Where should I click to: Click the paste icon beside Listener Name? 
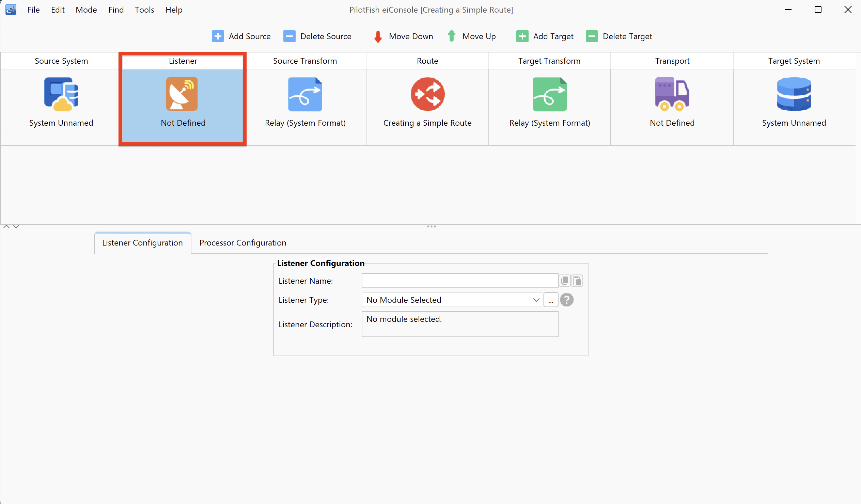point(577,281)
